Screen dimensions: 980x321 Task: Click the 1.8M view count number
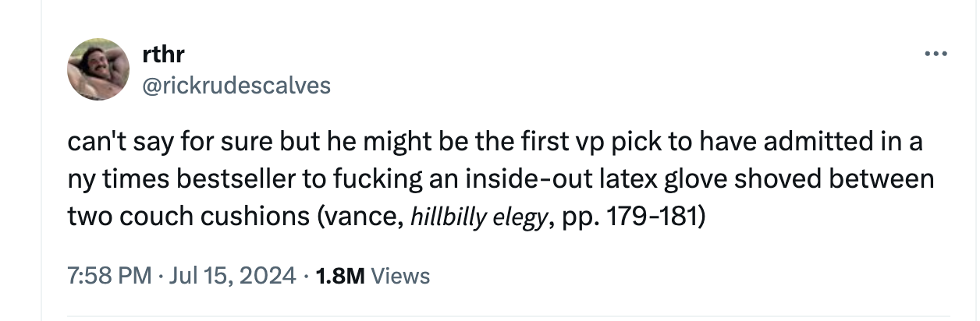339,275
